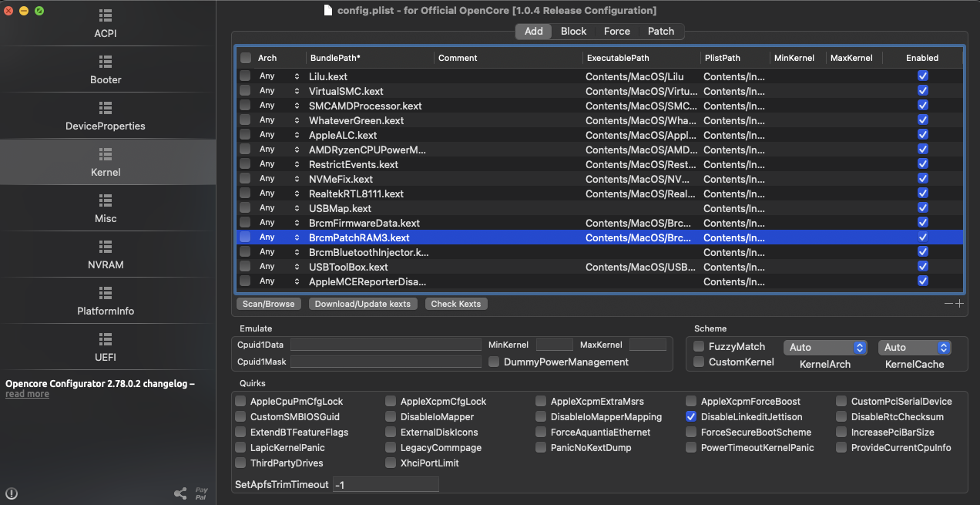Switch to the Block tab
This screenshot has height=505, width=980.
tap(573, 32)
